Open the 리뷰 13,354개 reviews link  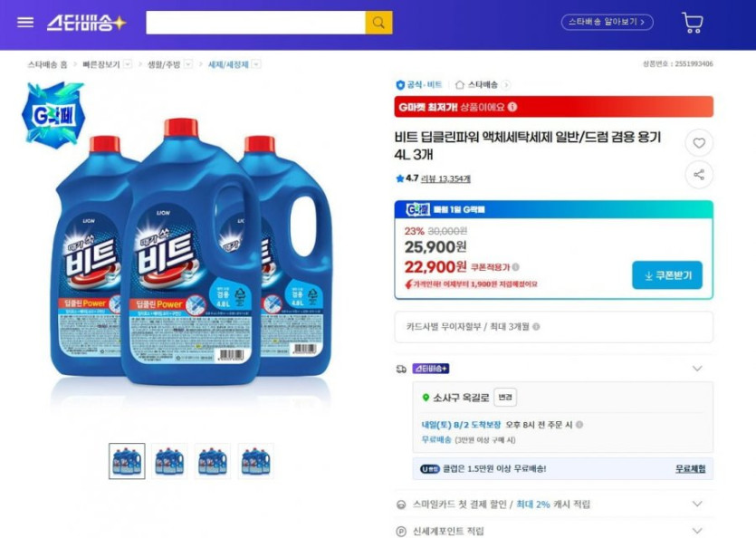[x=447, y=178]
